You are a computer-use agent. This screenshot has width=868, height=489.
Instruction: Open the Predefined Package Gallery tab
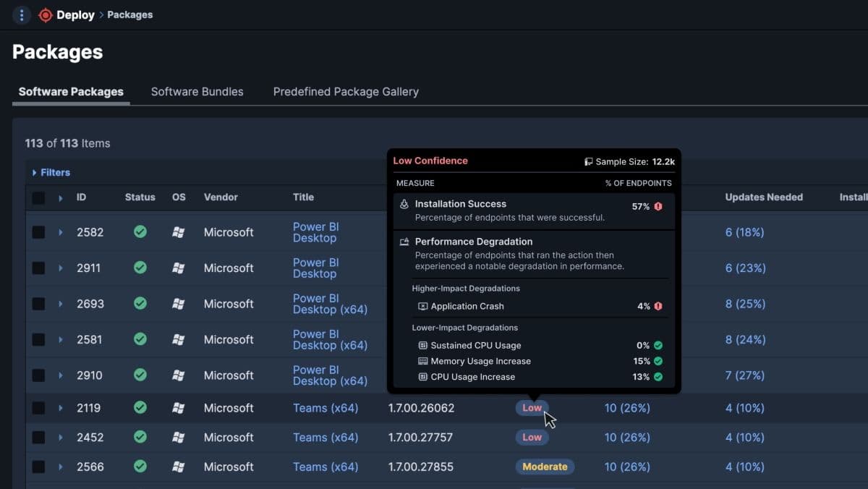pyautogui.click(x=346, y=92)
